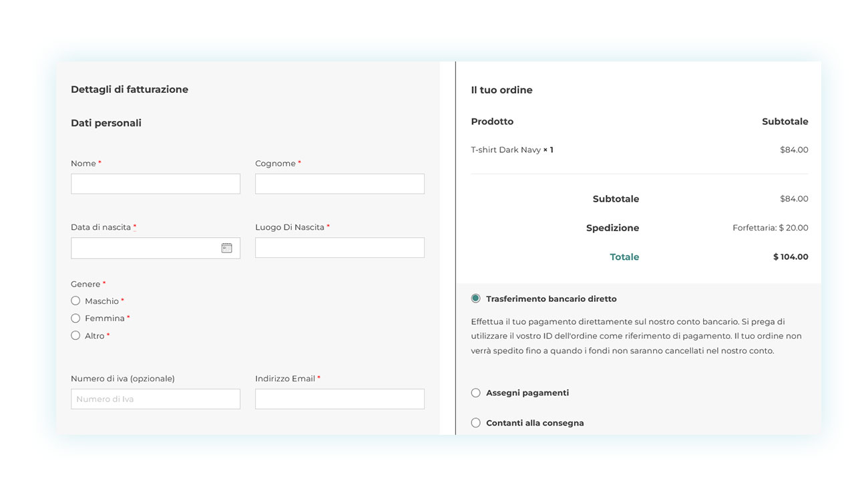
Task: Select Contanti alla consegna payment
Action: pos(475,423)
